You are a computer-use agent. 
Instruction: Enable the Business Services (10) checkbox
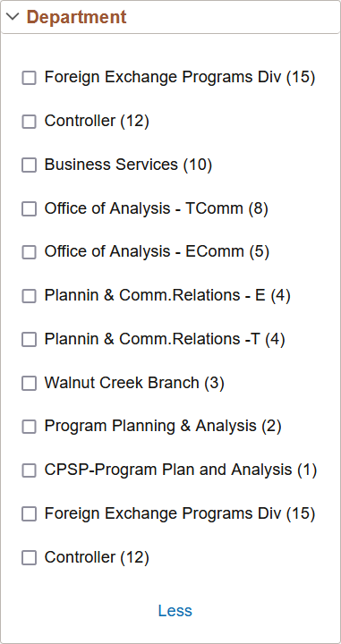tap(29, 165)
